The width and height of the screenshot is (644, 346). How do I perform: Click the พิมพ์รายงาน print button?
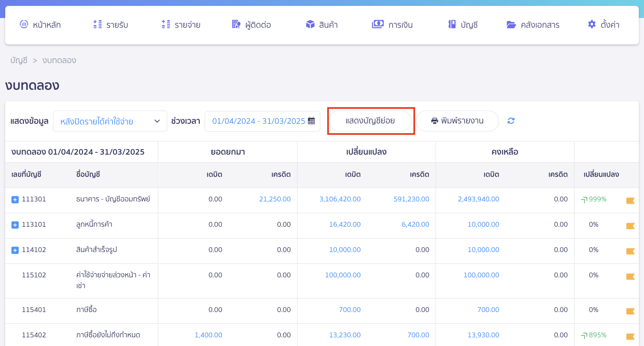pyautogui.click(x=457, y=121)
